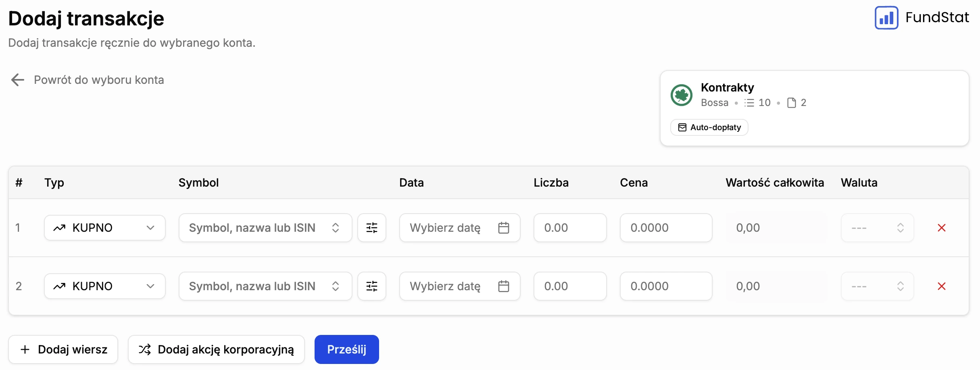This screenshot has width=980, height=370.
Task: Click the Waluta column header
Action: (859, 183)
